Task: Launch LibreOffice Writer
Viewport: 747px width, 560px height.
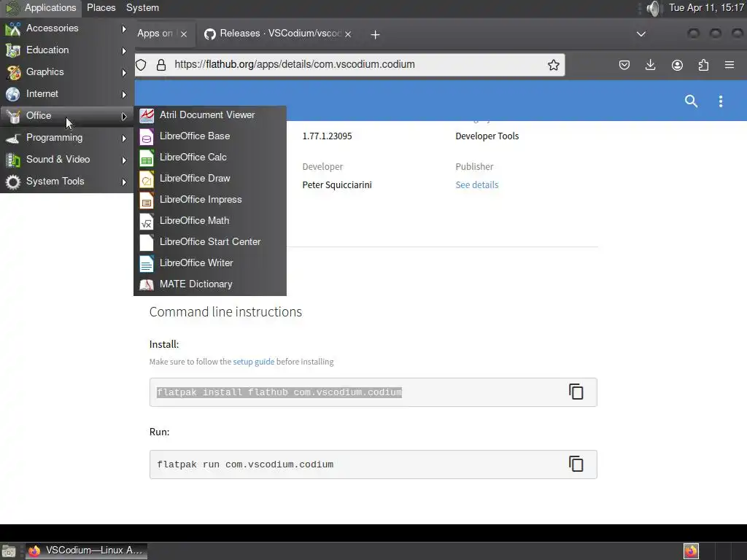Action: (x=210, y=262)
